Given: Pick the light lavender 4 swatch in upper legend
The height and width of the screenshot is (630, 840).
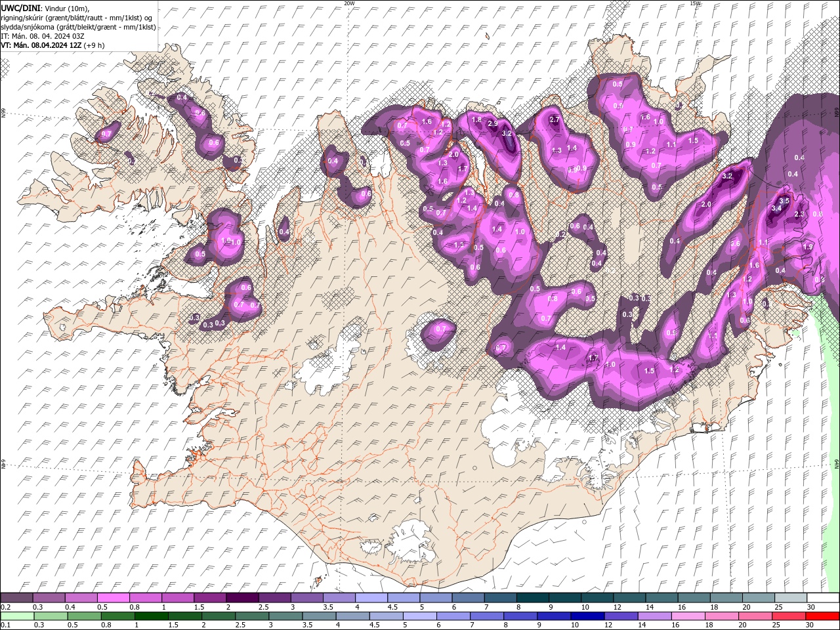Looking at the screenshot, I should (371, 598).
